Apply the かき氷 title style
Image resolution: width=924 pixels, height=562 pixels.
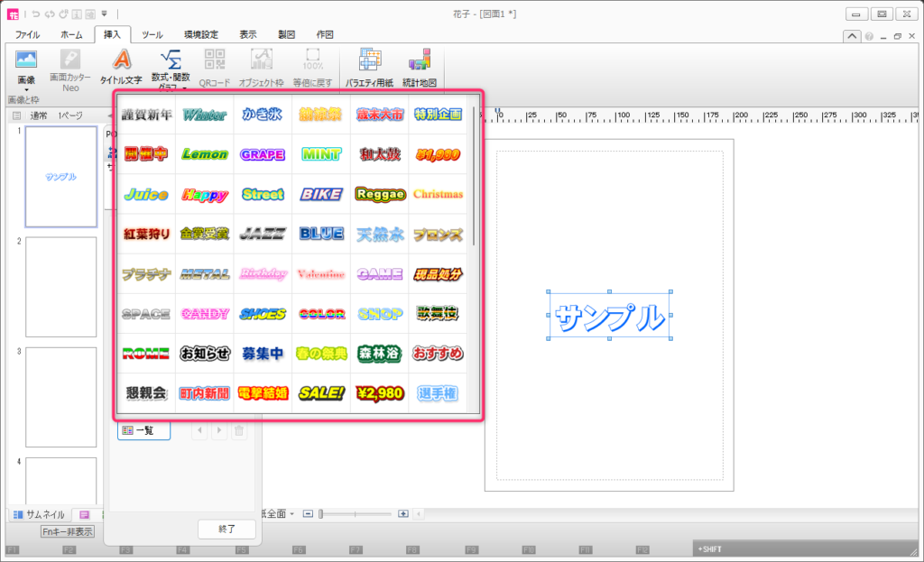tap(263, 115)
